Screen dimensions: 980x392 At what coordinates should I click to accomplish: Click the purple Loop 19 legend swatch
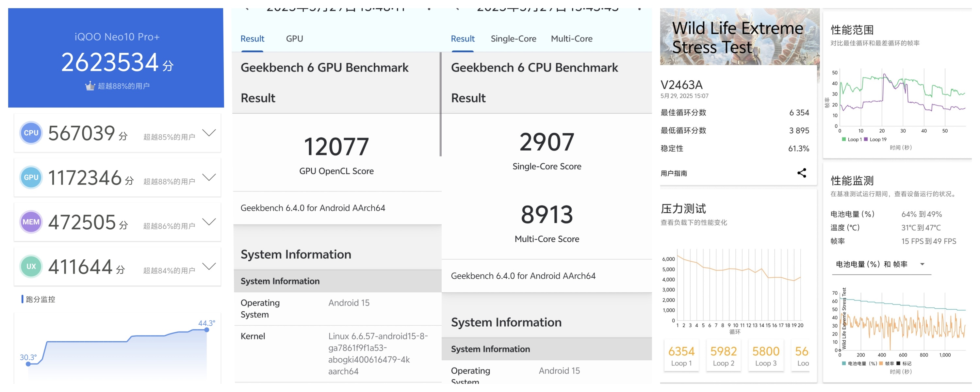click(866, 139)
